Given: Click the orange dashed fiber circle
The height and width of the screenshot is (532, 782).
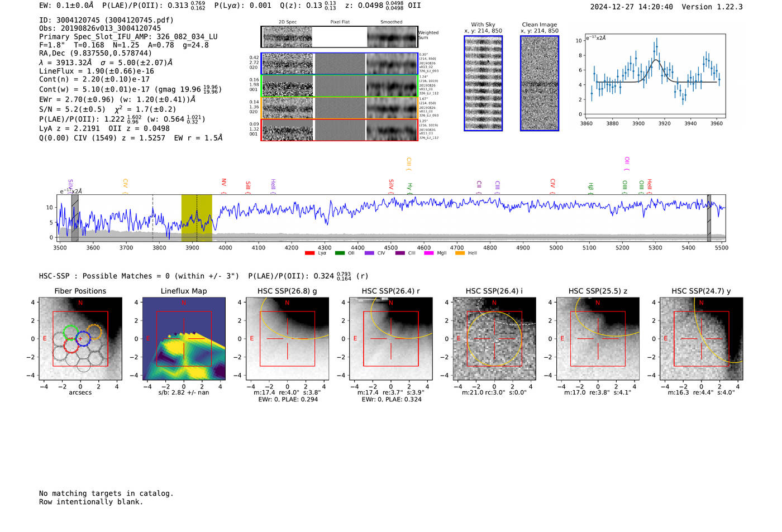Looking at the screenshot, I should [x=95, y=332].
